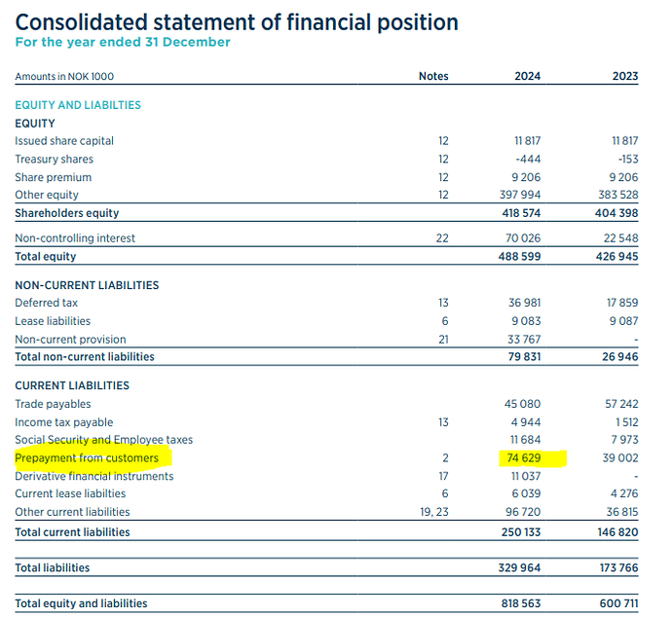
Task: Click the Notes column header
Action: (433, 76)
